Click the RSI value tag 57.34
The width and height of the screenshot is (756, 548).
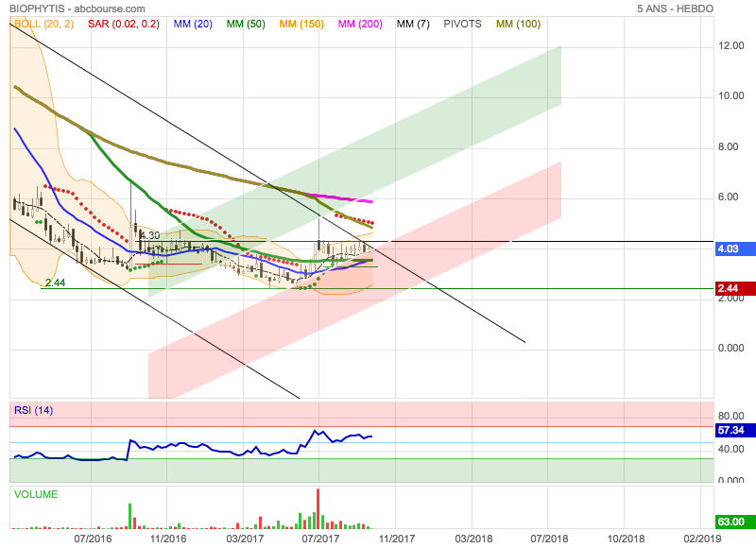coord(735,430)
